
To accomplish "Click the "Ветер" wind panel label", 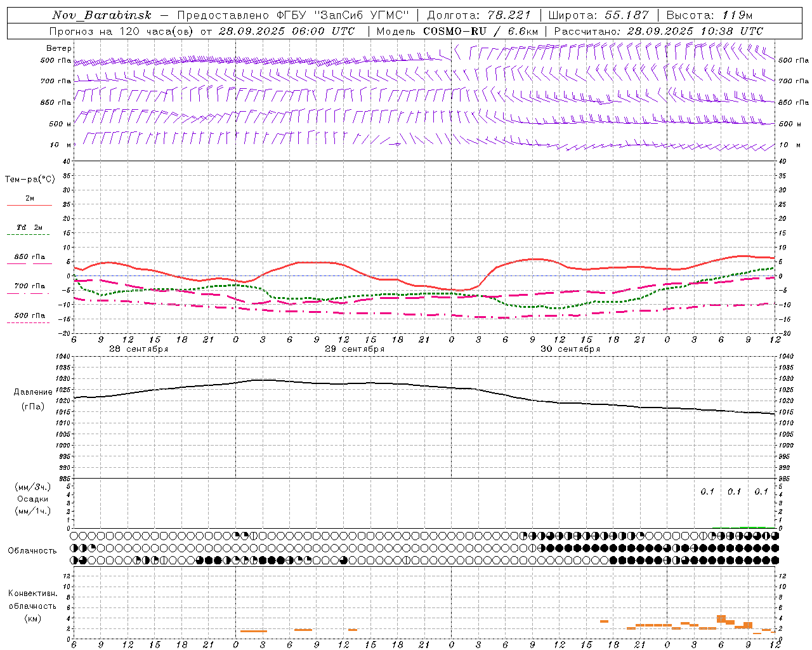I will coord(59,48).
